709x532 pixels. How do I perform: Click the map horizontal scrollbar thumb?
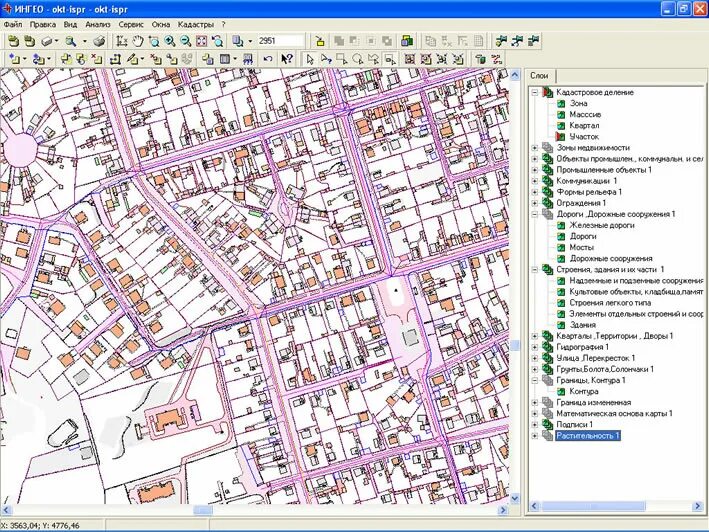[x=203, y=510]
